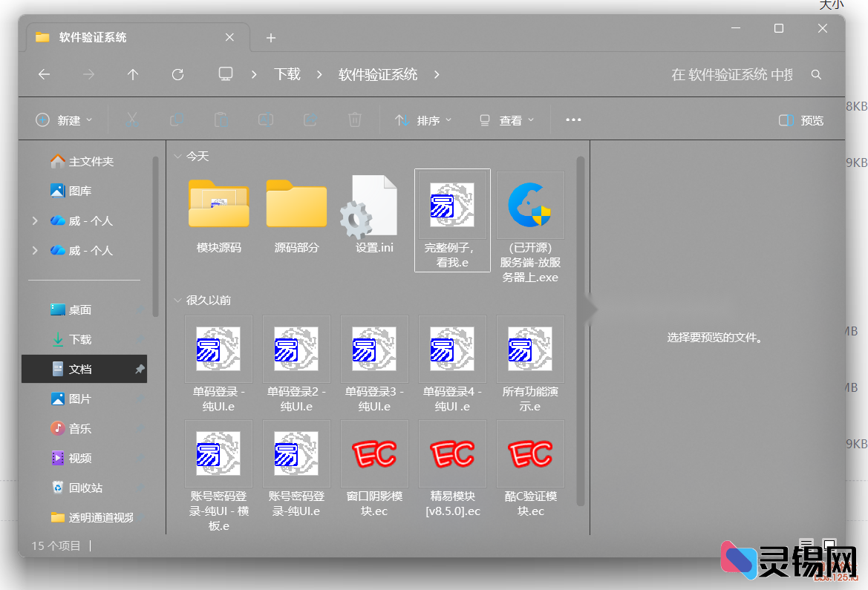
Task: Switch to details view at bottom right
Action: tap(806, 544)
